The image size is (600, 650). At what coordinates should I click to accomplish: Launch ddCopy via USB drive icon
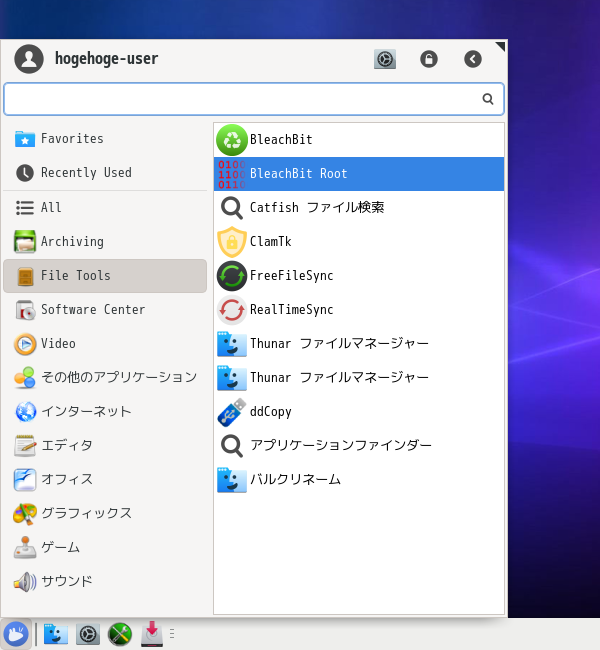click(x=232, y=412)
